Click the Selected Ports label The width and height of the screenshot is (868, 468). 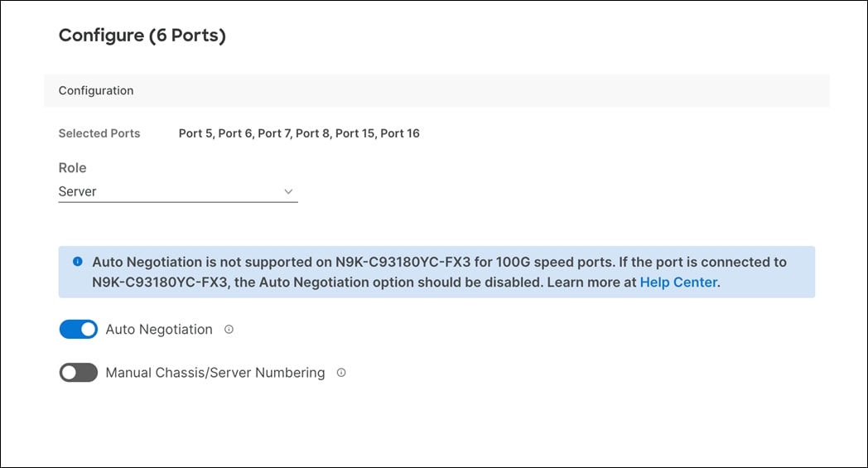pyautogui.click(x=99, y=133)
